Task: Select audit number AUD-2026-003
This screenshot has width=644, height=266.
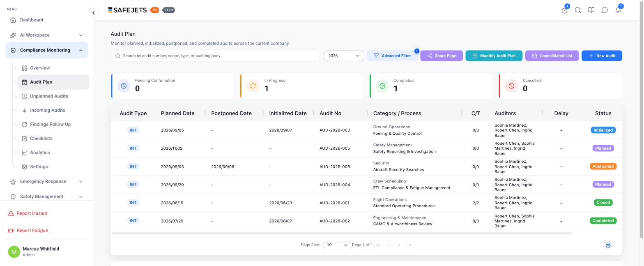Action: [335, 130]
